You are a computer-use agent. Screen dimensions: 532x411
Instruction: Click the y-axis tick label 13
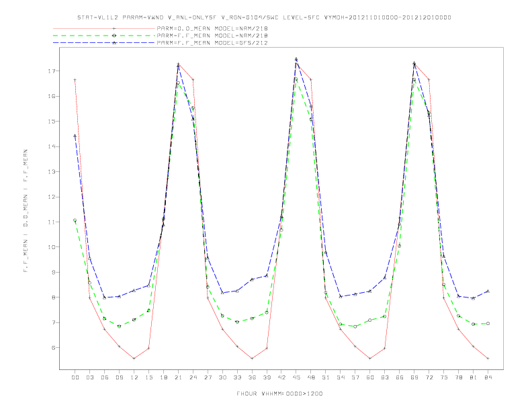click(52, 172)
